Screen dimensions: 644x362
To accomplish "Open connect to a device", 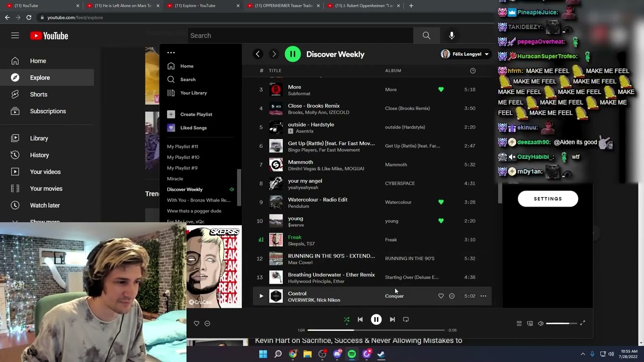I will point(530,323).
